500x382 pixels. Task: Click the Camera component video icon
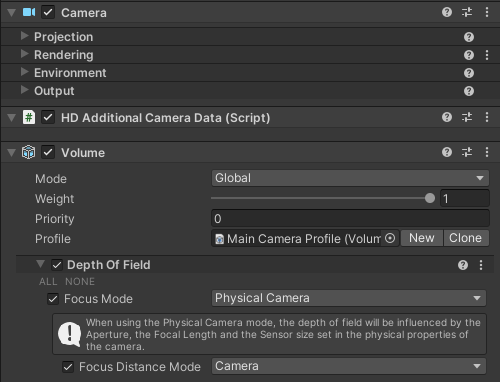coord(29,12)
